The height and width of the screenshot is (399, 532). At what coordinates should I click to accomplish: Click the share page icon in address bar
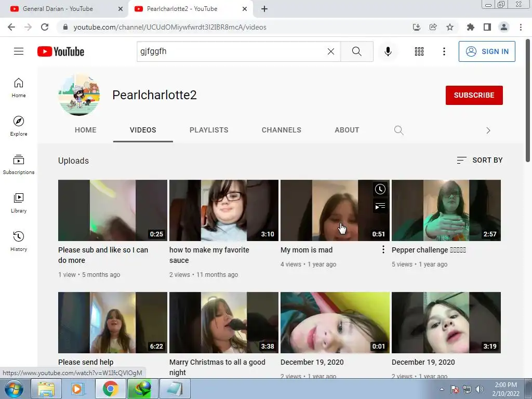click(x=433, y=27)
